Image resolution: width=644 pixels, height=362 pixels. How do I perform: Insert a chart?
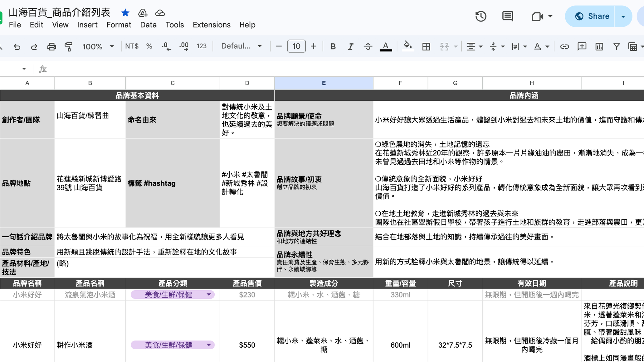(599, 46)
